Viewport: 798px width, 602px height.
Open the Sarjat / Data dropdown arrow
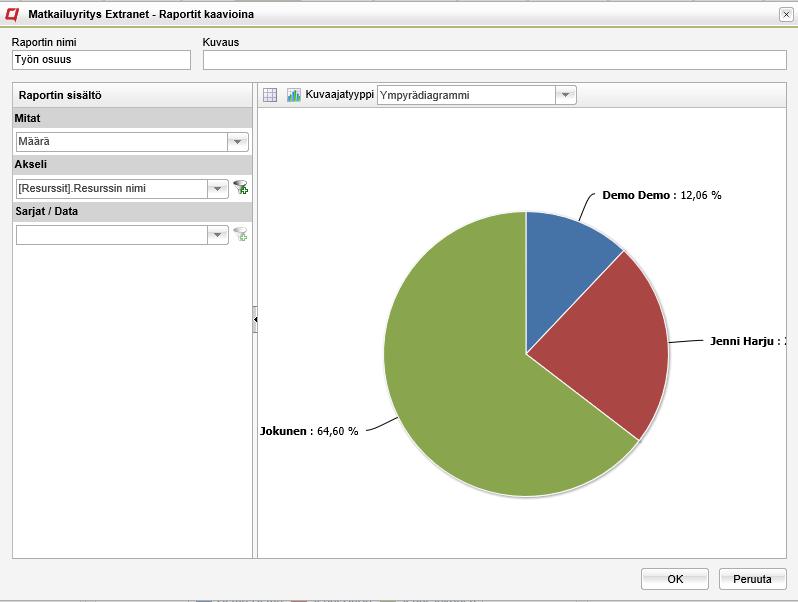pyautogui.click(x=218, y=235)
